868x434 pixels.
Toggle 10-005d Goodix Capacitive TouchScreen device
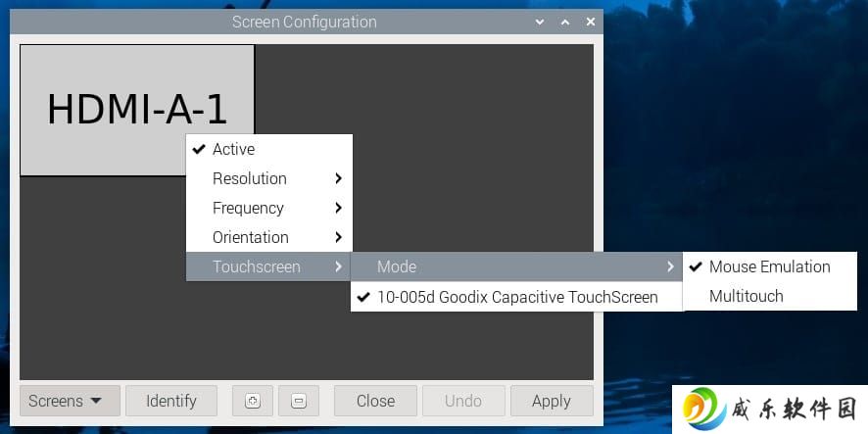click(x=516, y=297)
